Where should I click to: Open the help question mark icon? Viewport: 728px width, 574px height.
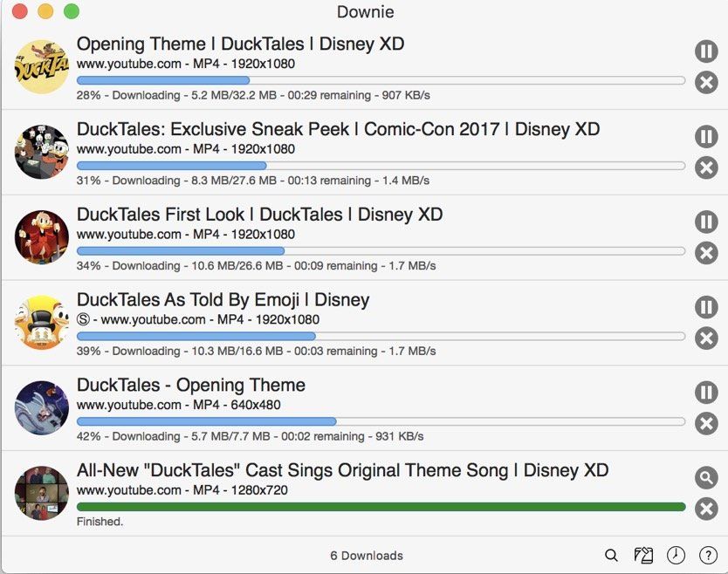coord(708,555)
